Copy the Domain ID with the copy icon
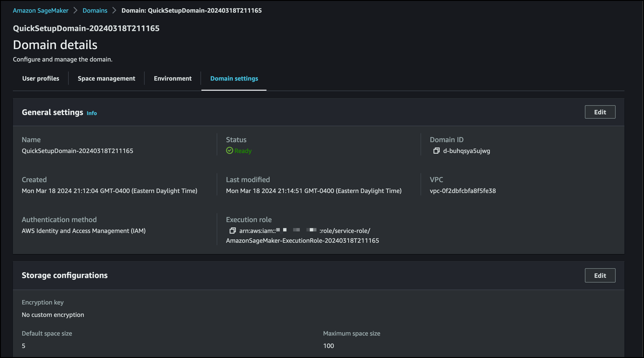644x358 pixels. click(436, 151)
